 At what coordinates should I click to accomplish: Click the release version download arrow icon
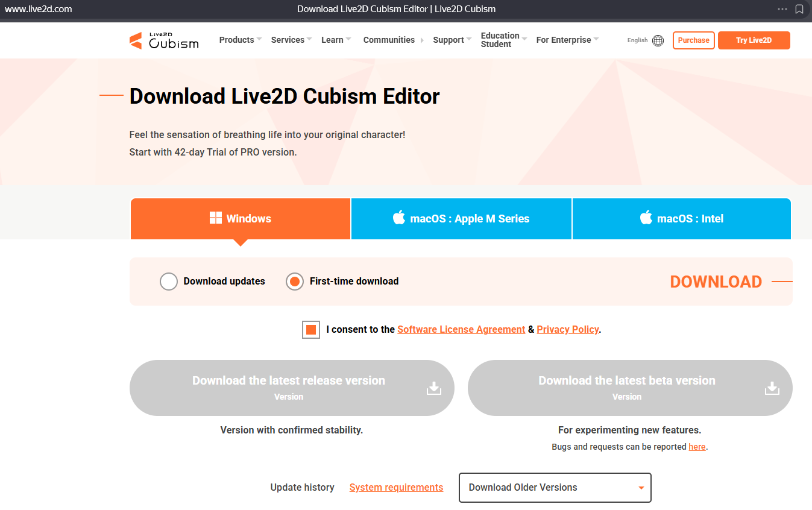434,388
